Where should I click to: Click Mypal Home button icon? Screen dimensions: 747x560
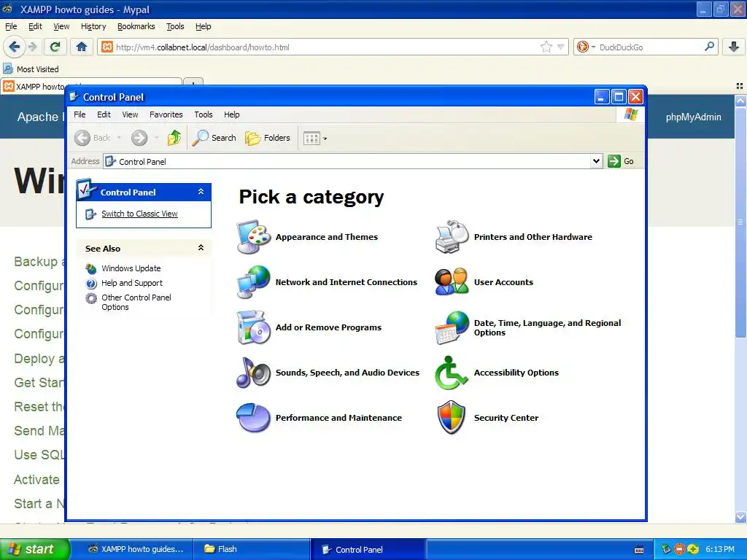(82, 47)
